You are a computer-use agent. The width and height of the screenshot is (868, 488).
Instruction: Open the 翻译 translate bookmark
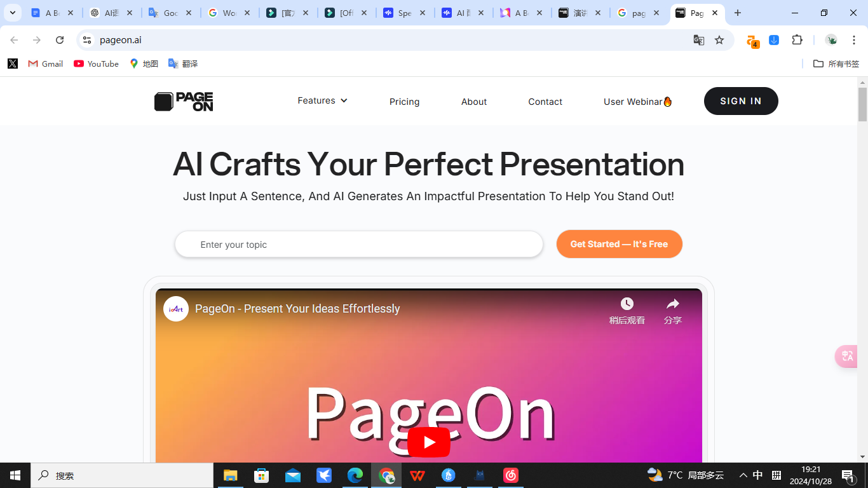point(183,64)
